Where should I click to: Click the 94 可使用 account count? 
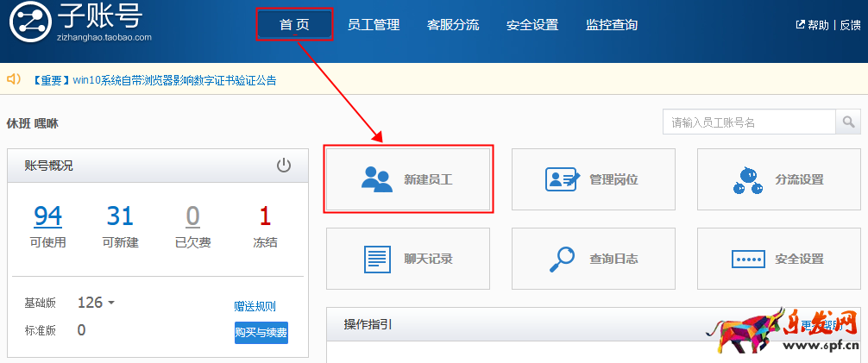coord(47,216)
